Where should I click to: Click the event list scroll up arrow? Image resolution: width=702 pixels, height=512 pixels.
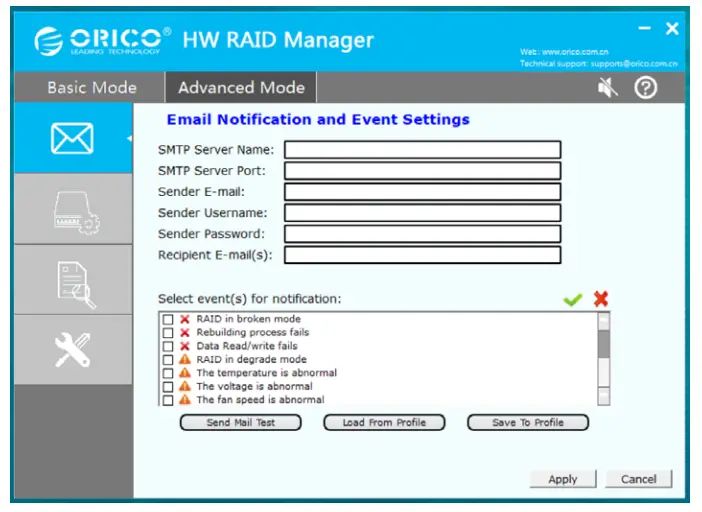(x=604, y=321)
